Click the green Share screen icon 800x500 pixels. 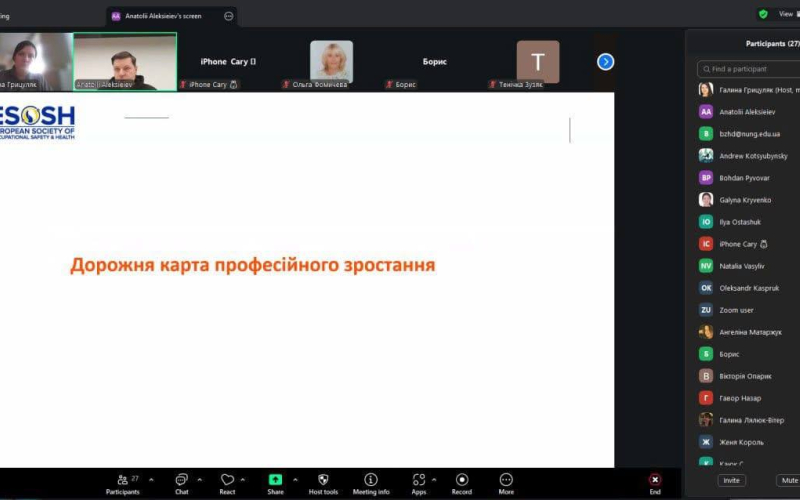click(275, 480)
